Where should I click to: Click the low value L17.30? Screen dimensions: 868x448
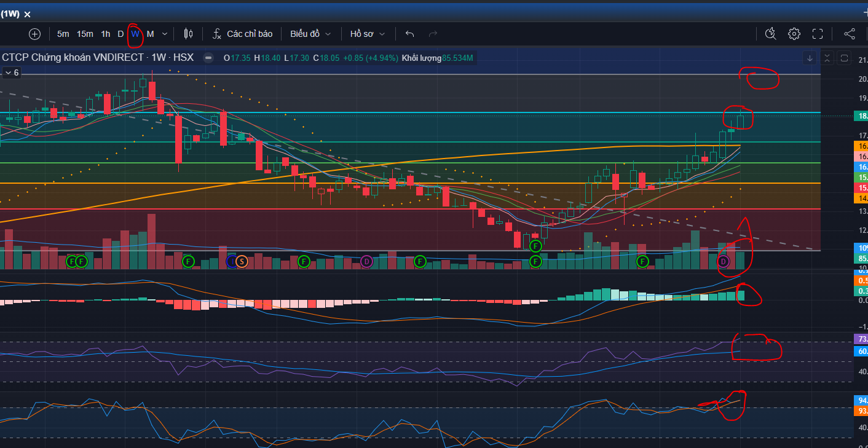[297, 58]
